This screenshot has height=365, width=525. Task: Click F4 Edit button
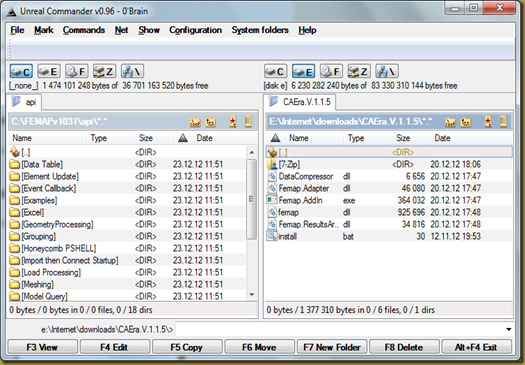(115, 347)
